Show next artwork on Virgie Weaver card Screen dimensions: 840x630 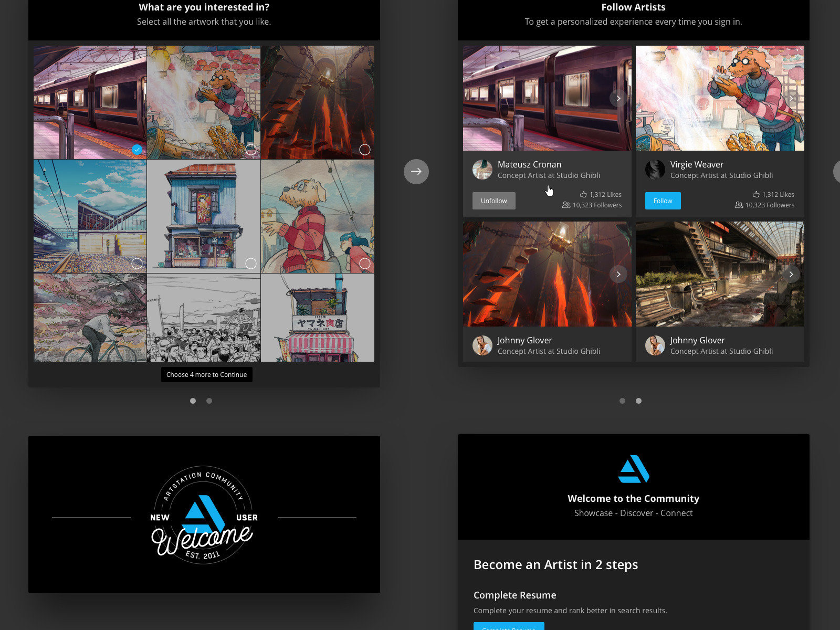tap(791, 98)
